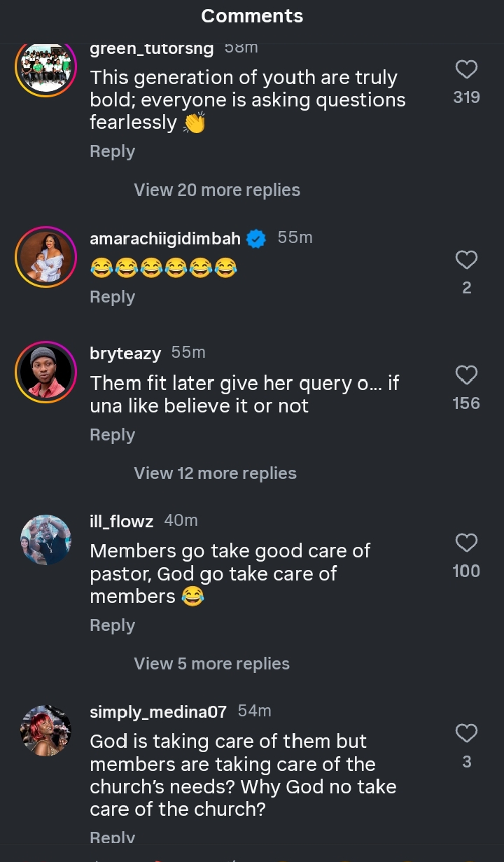Reply to green_tutorsng's comment
This screenshot has width=504, height=862.
[x=112, y=151]
